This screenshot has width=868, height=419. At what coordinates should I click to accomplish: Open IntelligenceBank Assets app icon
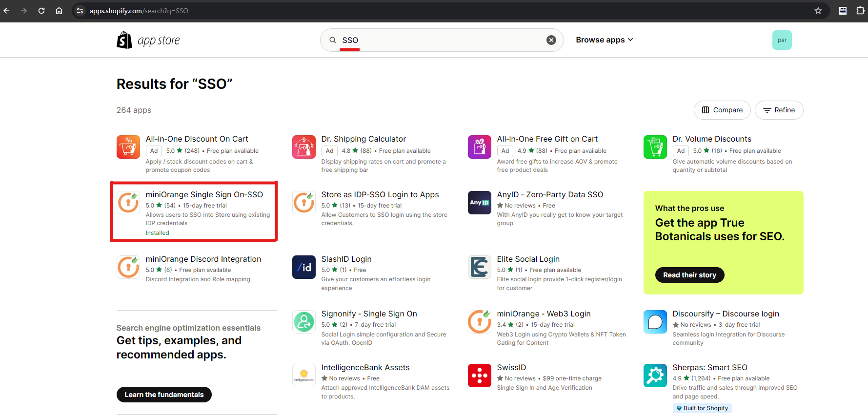[x=304, y=376]
